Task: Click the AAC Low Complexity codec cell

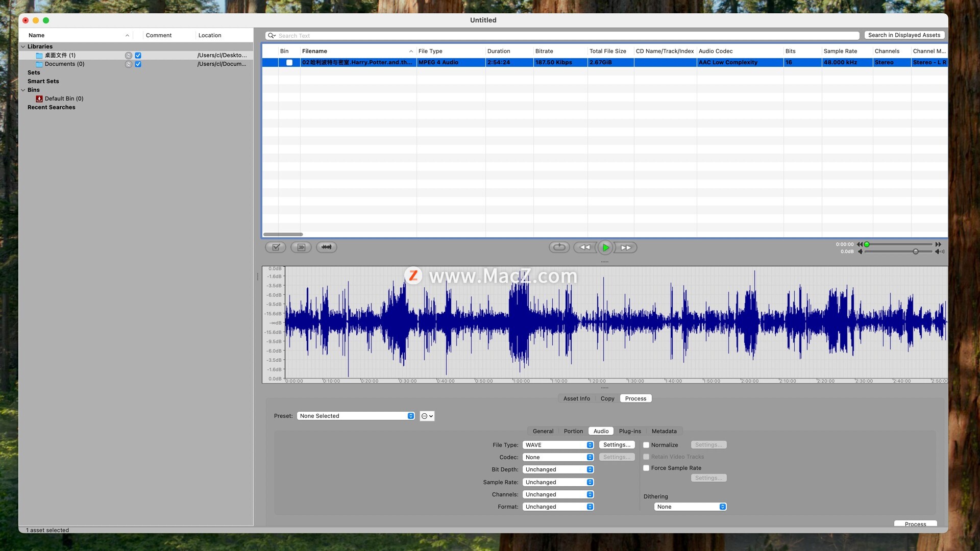Action: pyautogui.click(x=740, y=63)
